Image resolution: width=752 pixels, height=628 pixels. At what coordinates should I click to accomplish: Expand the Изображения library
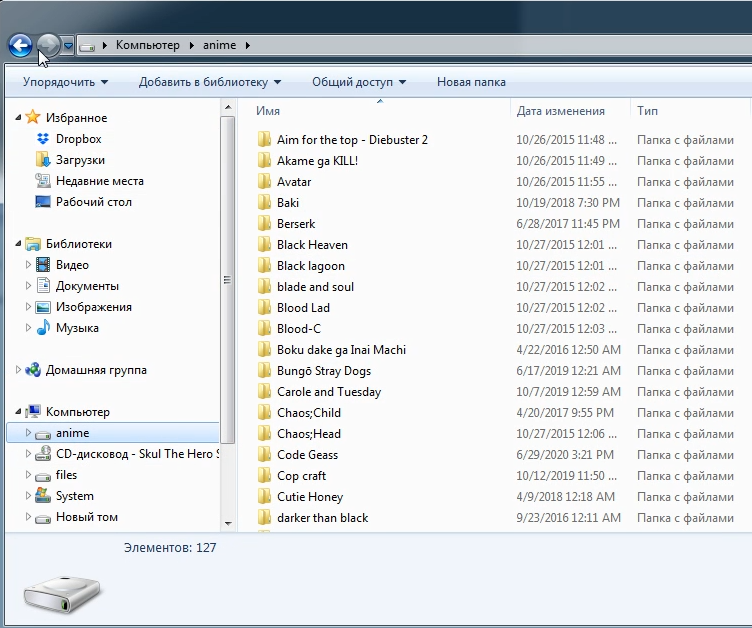[28, 307]
